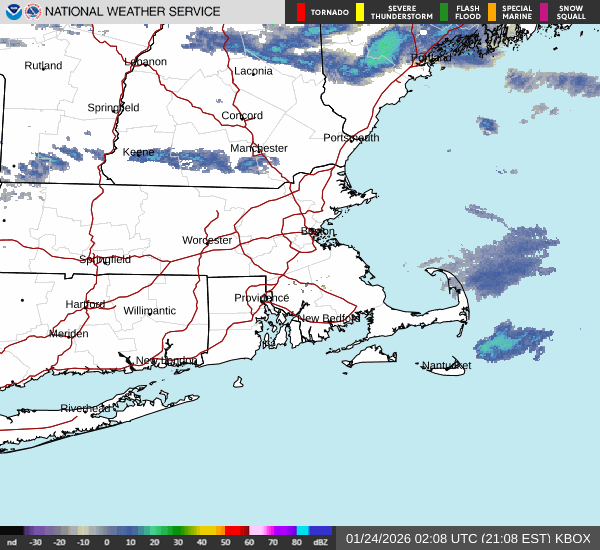Click the National Weather Service emblem

pos(34,12)
